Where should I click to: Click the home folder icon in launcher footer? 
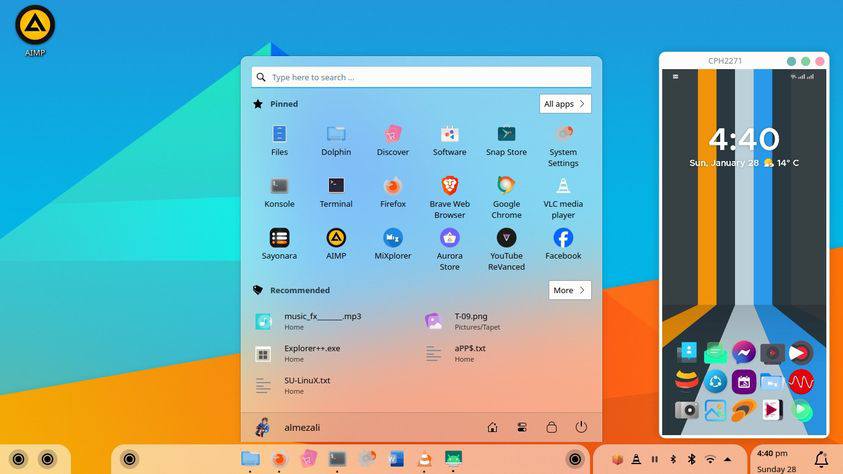coord(492,427)
